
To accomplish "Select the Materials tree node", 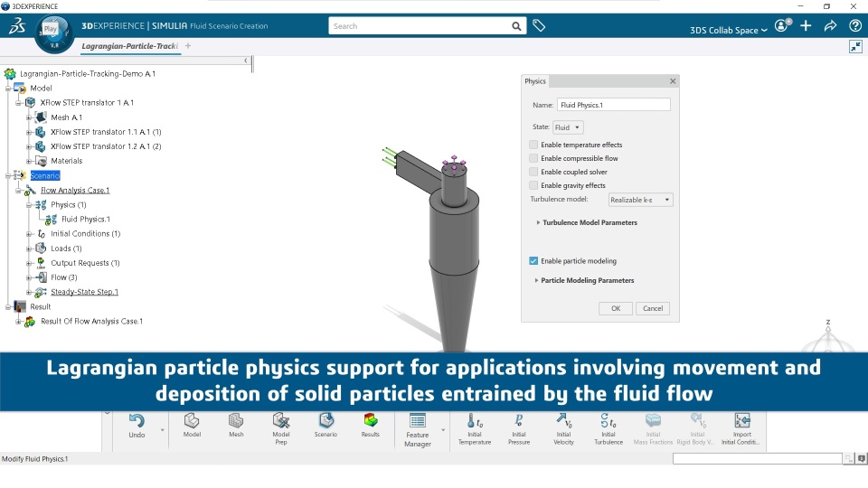I will 66,161.
